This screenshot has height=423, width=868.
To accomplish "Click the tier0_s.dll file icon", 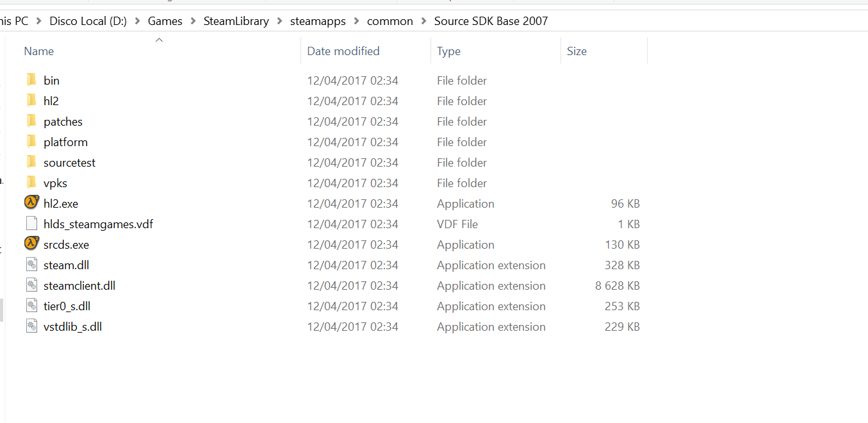I will pyautogui.click(x=31, y=306).
